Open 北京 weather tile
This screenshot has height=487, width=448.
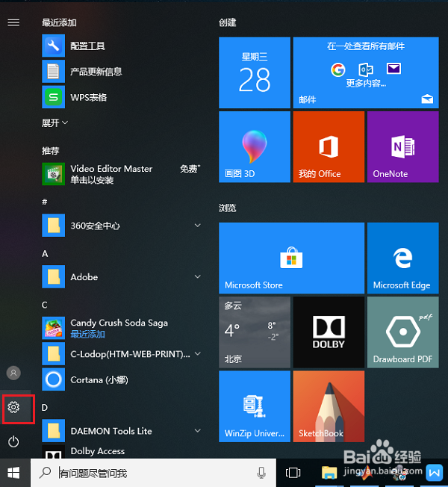tap(255, 332)
